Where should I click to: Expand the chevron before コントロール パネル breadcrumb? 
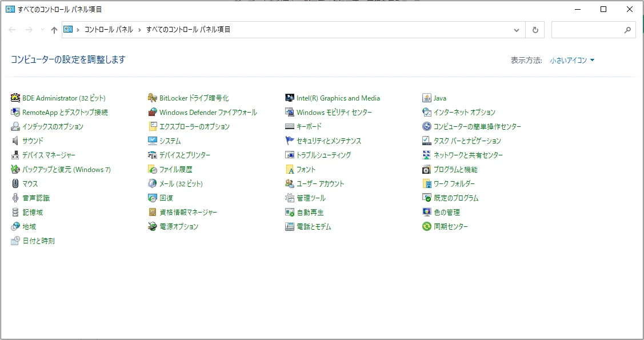point(78,30)
